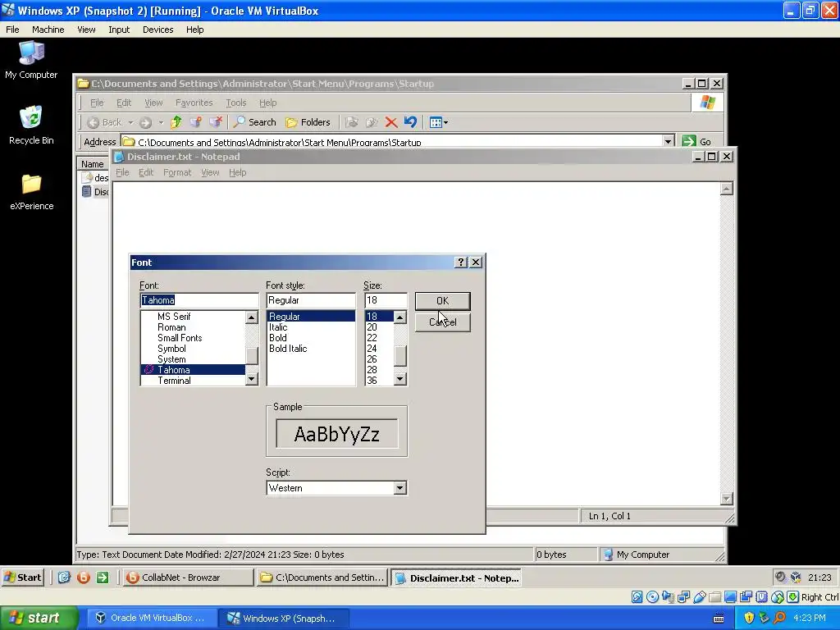Open Notepad's Edit menu
Image resolution: width=840 pixels, height=630 pixels.
(x=146, y=172)
